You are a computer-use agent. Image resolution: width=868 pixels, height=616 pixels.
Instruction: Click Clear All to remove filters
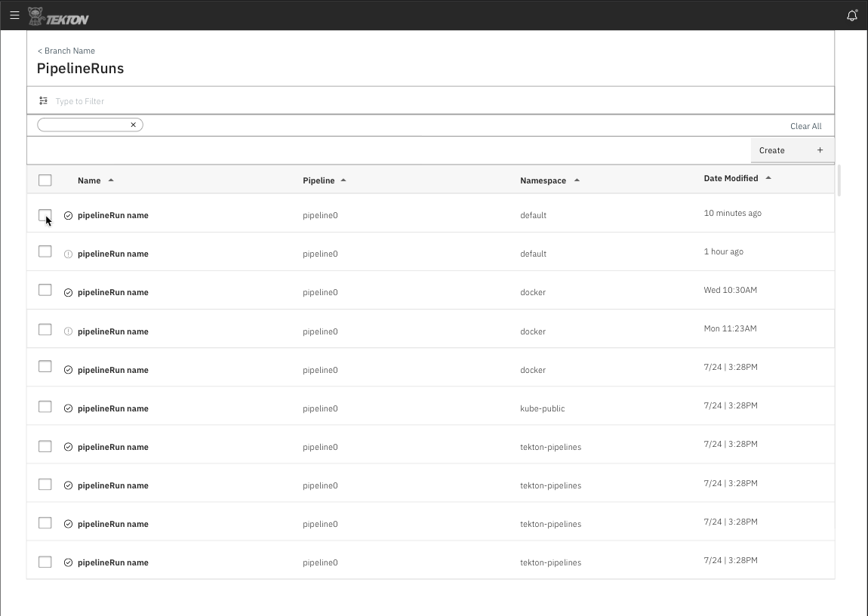(x=805, y=125)
